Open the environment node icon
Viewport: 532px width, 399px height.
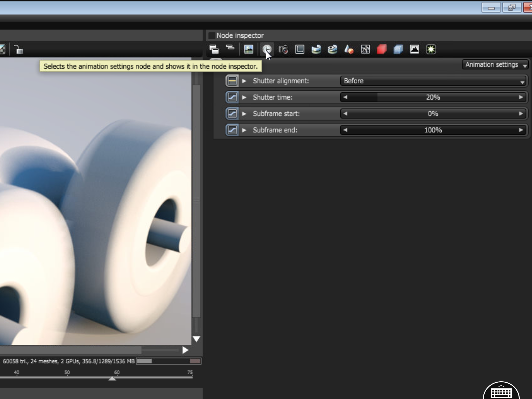point(316,49)
